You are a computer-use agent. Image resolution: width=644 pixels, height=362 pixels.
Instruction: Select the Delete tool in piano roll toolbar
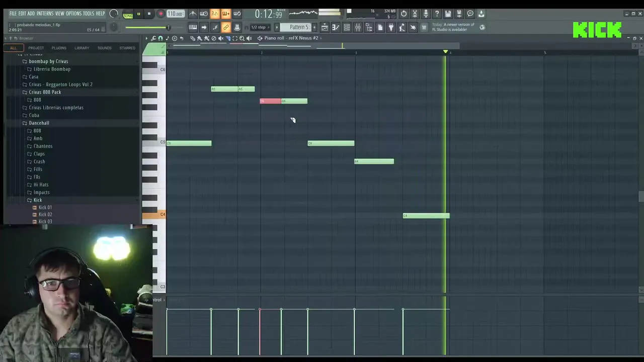coord(214,38)
